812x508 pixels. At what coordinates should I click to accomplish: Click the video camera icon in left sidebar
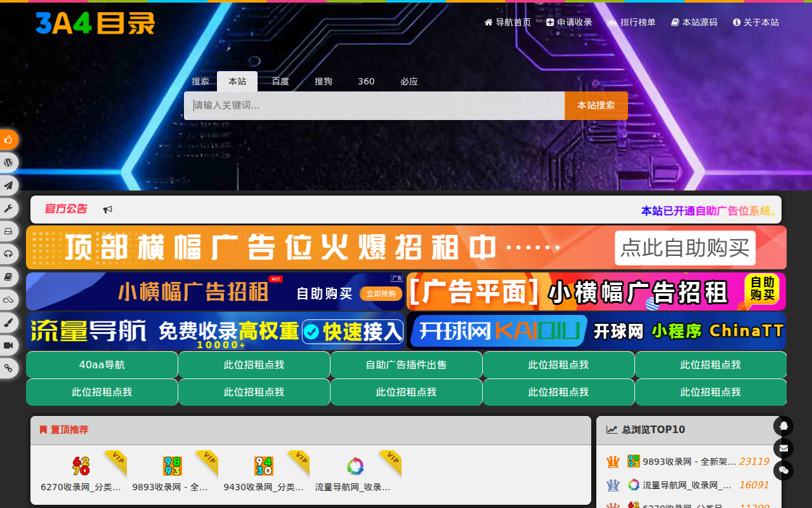8,345
